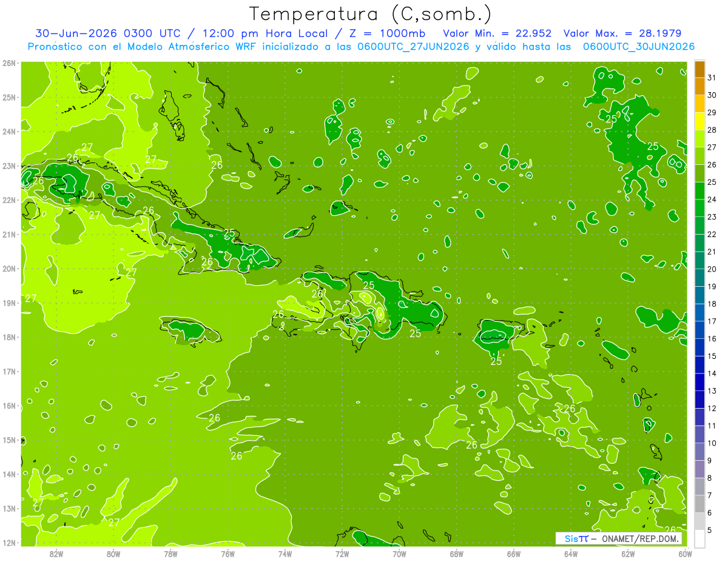Click the color scale label 18

(712, 304)
